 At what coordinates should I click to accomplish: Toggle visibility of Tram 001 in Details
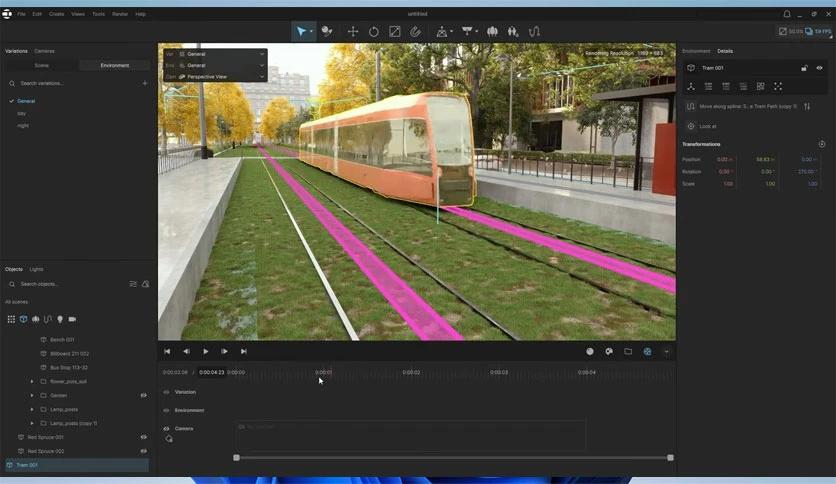point(819,68)
